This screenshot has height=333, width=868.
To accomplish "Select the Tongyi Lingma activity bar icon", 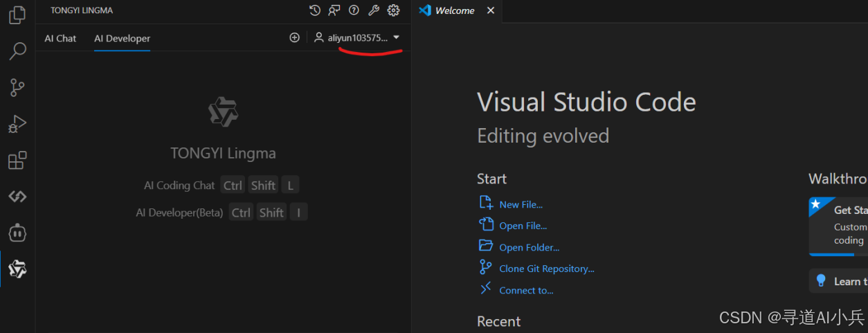I will click(17, 269).
